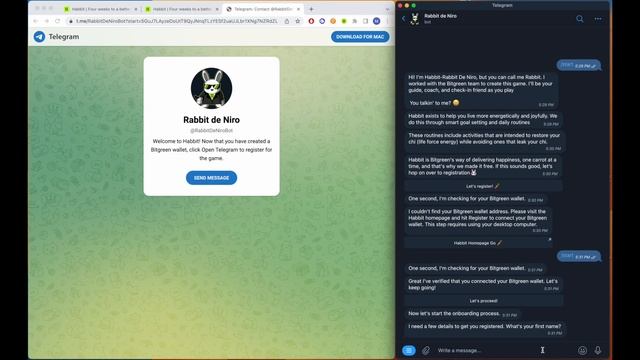Reload the browser page

tap(58, 21)
